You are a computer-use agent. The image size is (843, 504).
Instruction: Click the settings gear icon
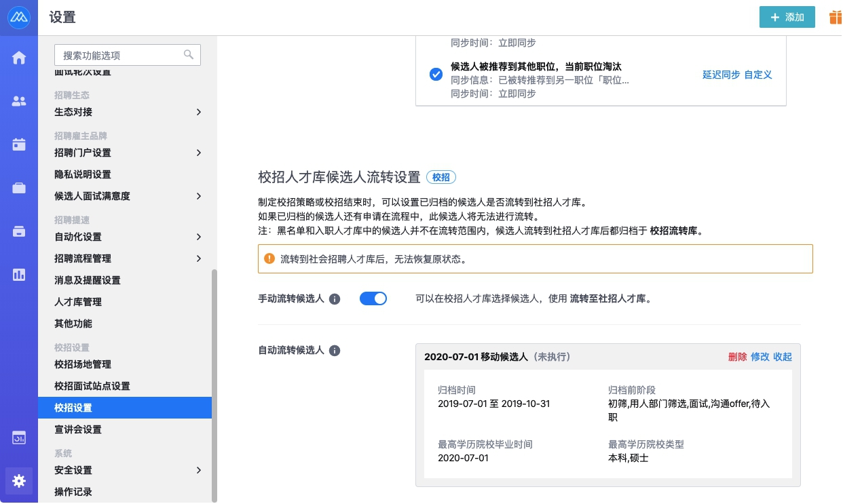pos(19,481)
